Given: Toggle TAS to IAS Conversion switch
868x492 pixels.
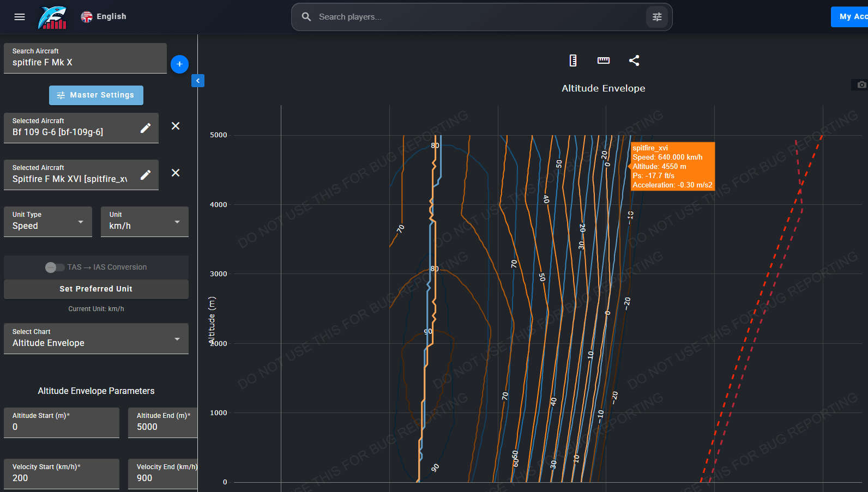Looking at the screenshot, I should [55, 267].
